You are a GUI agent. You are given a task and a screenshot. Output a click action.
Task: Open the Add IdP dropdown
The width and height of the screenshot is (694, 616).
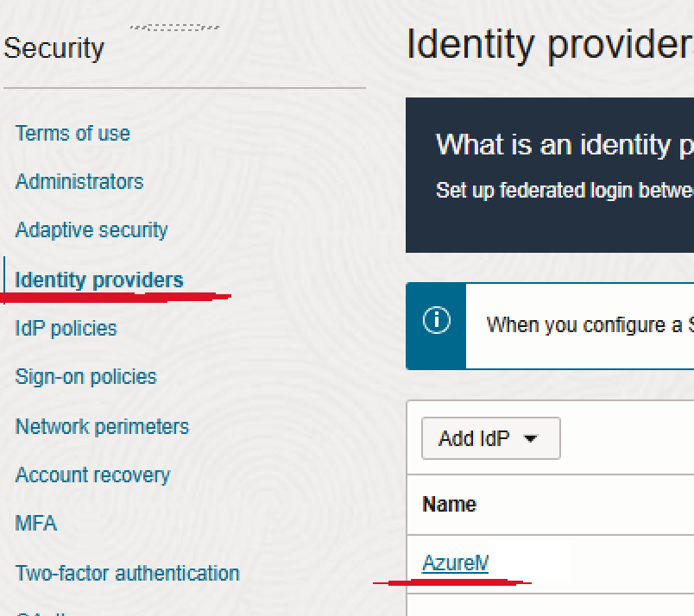point(490,438)
